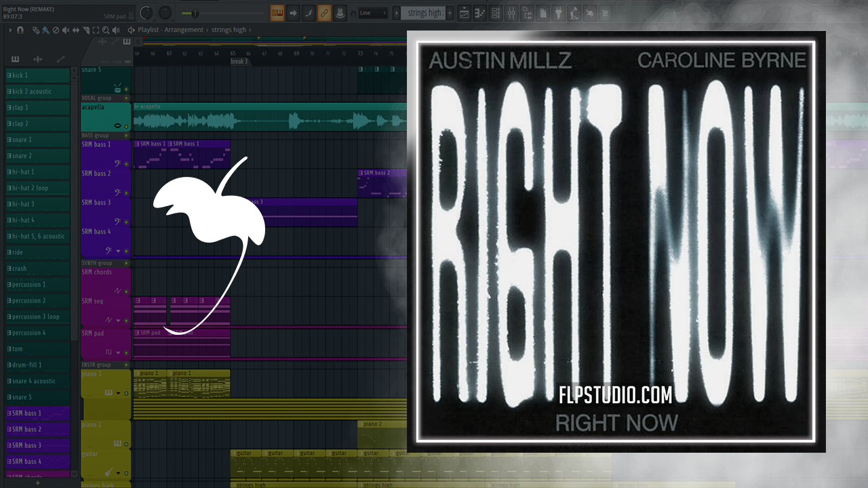Click the add new pattern plus button
The width and height of the screenshot is (868, 488).
coord(449,13)
